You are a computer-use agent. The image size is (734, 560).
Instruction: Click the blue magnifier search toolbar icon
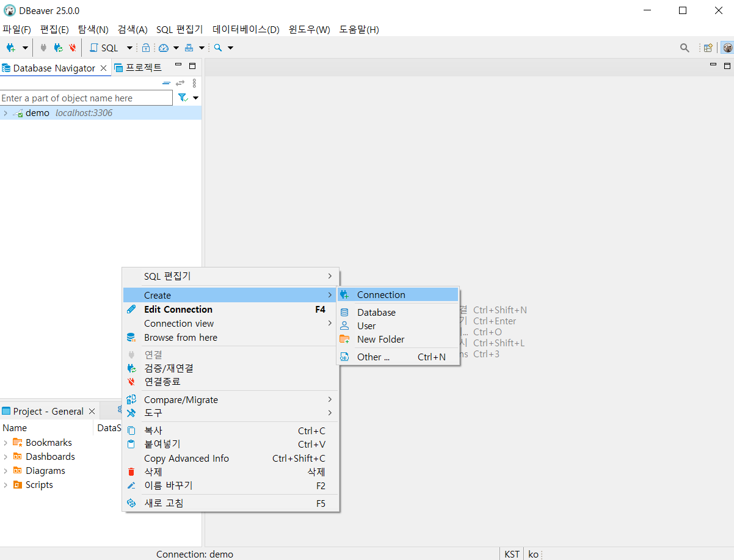click(218, 48)
